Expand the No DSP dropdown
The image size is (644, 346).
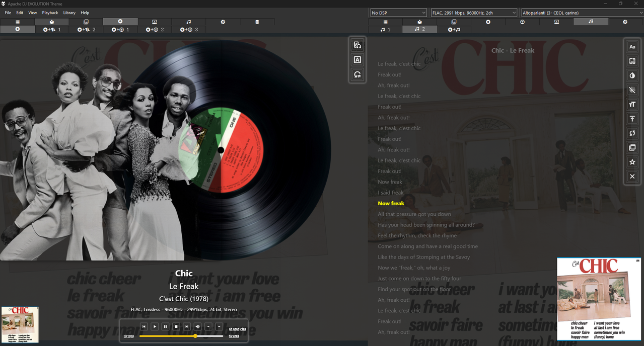(x=398, y=13)
